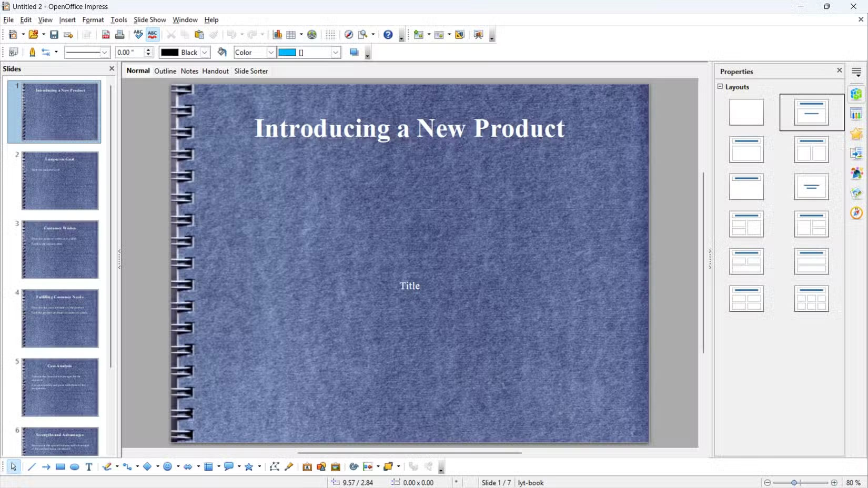This screenshot has width=868, height=488.
Task: Select slide 3 in the Slides panel
Action: click(59, 249)
